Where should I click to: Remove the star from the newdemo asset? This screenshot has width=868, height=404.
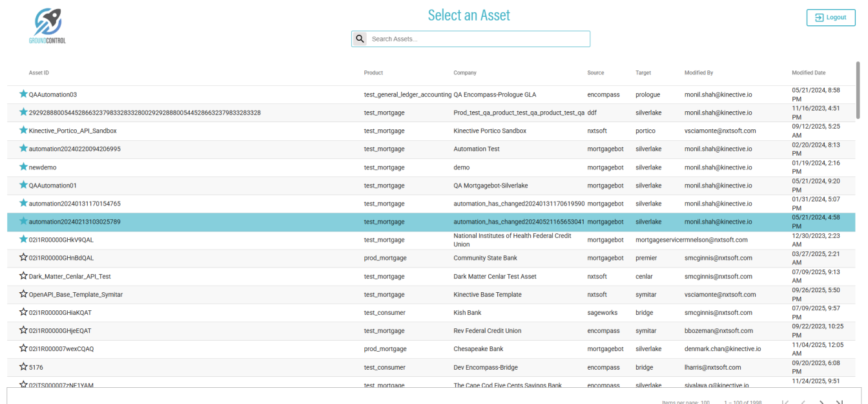(x=23, y=167)
